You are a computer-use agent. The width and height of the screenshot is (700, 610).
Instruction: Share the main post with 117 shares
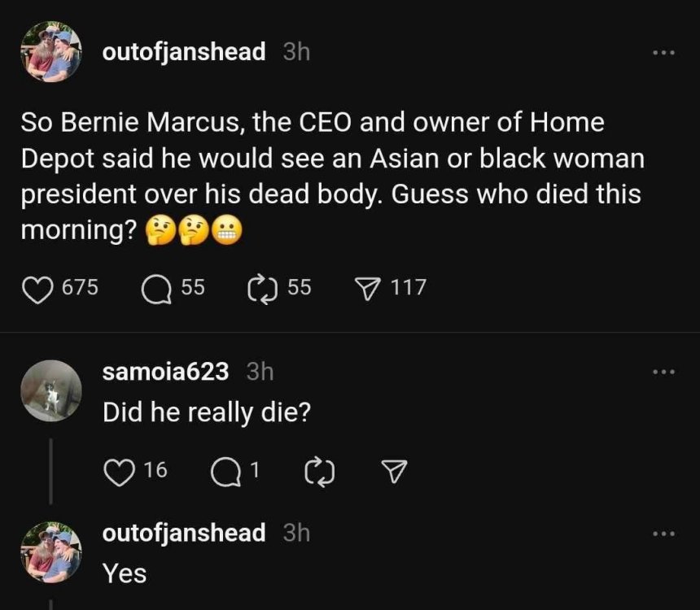click(x=370, y=288)
